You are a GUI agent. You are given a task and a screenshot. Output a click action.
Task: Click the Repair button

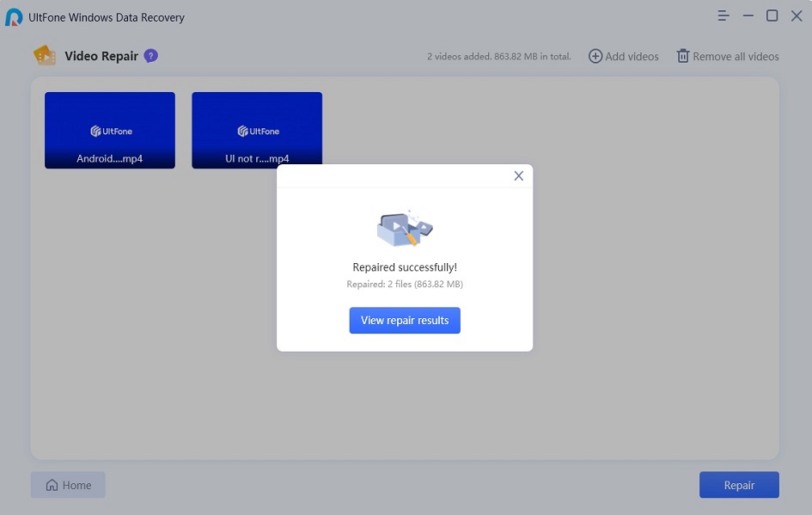click(739, 485)
